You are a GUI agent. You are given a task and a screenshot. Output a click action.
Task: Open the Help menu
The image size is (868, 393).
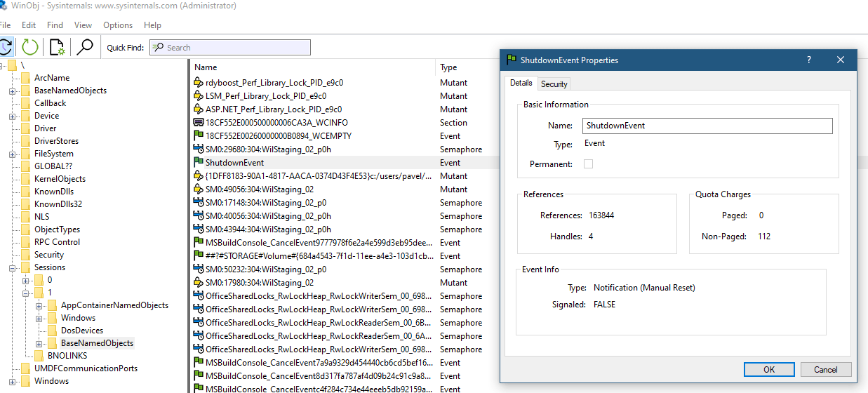(152, 25)
